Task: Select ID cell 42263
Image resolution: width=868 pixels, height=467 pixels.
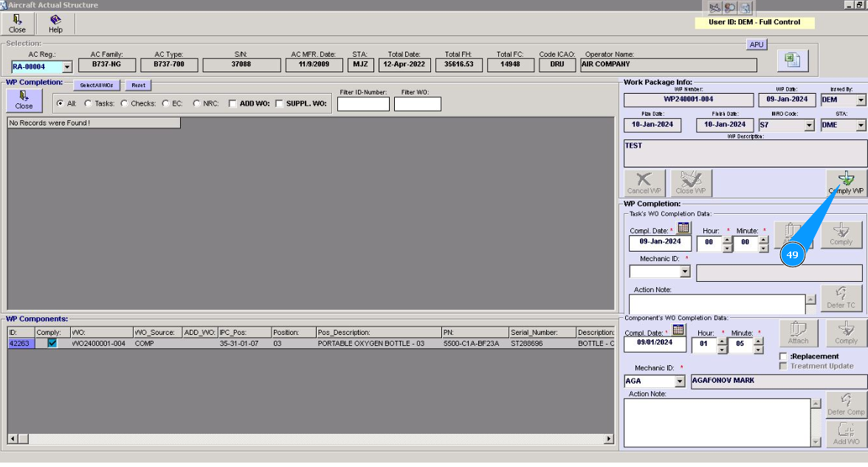Action: pos(21,344)
